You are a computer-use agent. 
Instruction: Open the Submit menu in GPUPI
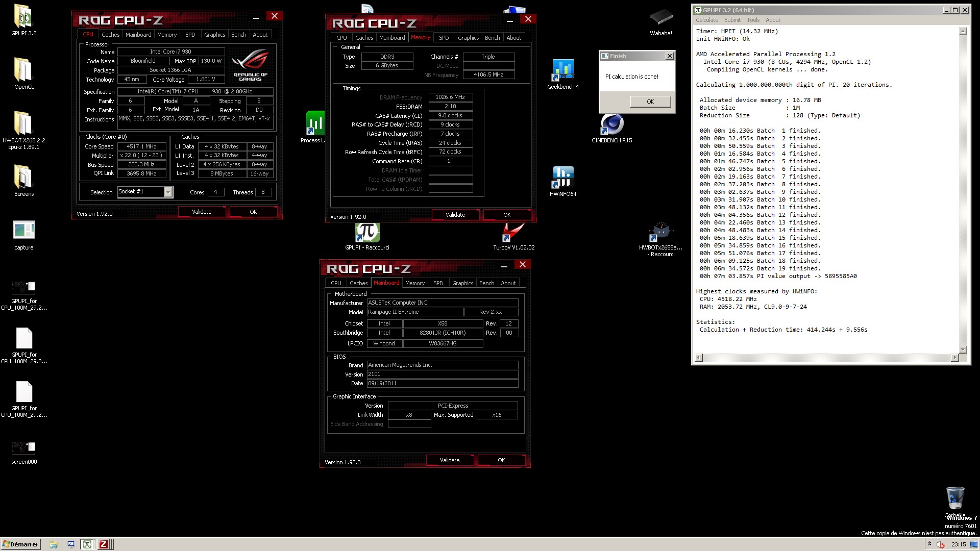point(732,20)
